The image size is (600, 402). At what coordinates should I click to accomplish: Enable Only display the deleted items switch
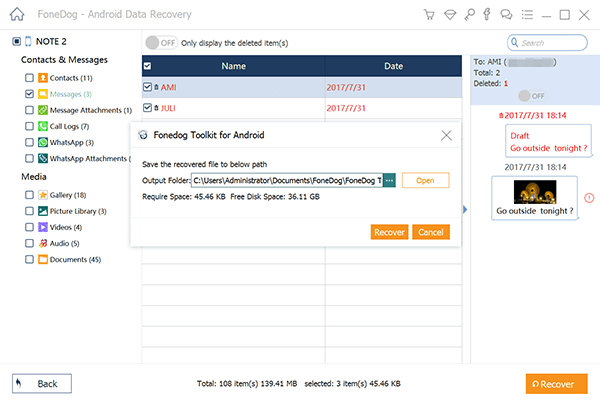point(161,43)
